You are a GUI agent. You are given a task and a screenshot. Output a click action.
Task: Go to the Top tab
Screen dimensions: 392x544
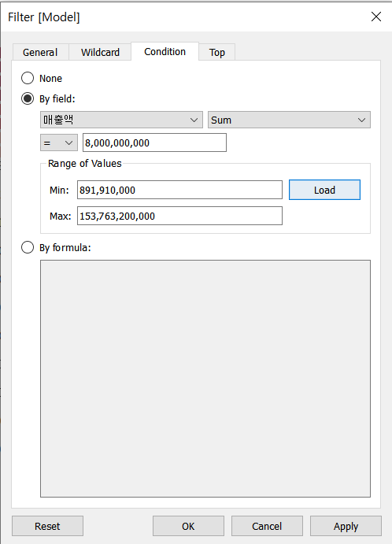tap(216, 52)
